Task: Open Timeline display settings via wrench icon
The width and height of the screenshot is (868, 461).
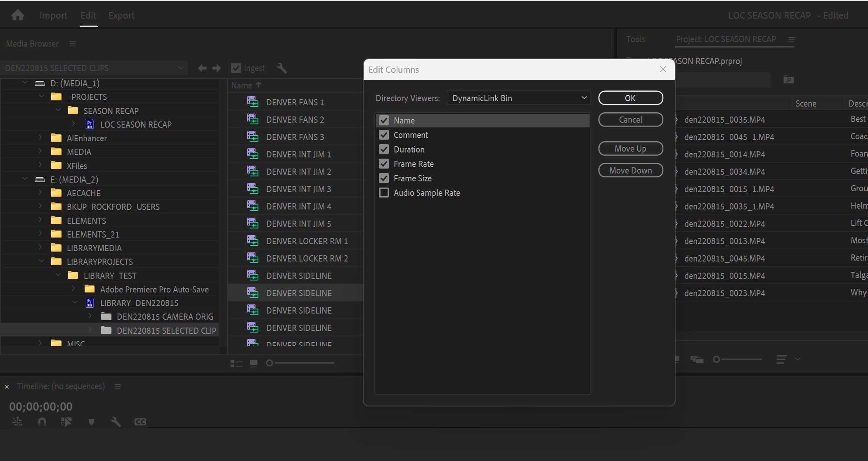Action: (x=115, y=422)
